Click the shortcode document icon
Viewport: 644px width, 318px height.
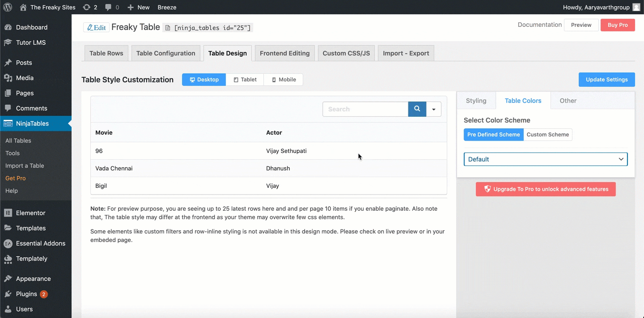click(168, 28)
